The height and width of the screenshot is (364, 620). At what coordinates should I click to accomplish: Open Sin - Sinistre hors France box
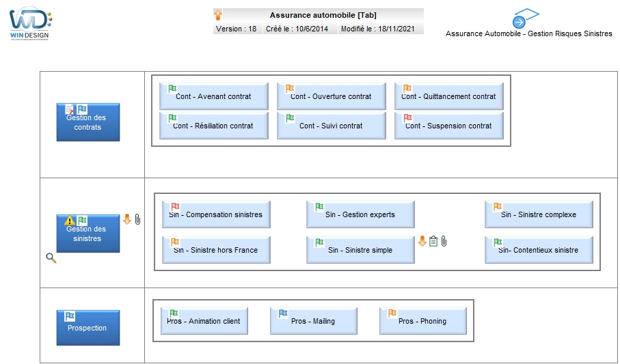[216, 250]
